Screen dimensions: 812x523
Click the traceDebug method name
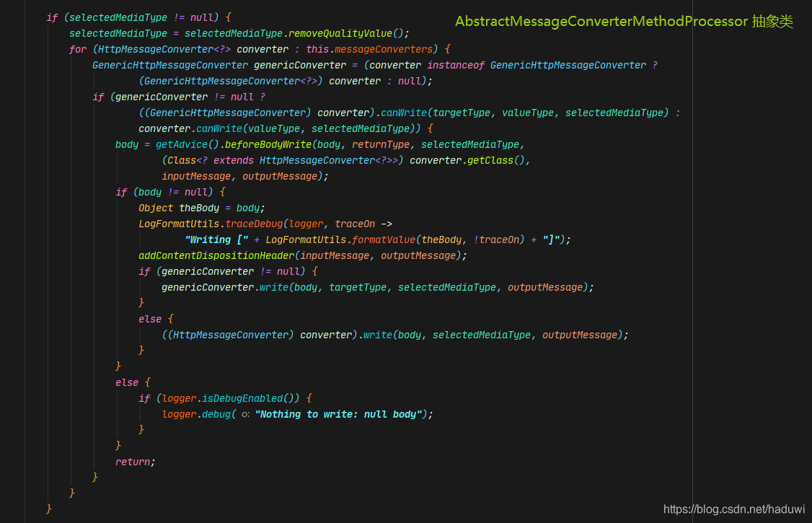tap(255, 224)
